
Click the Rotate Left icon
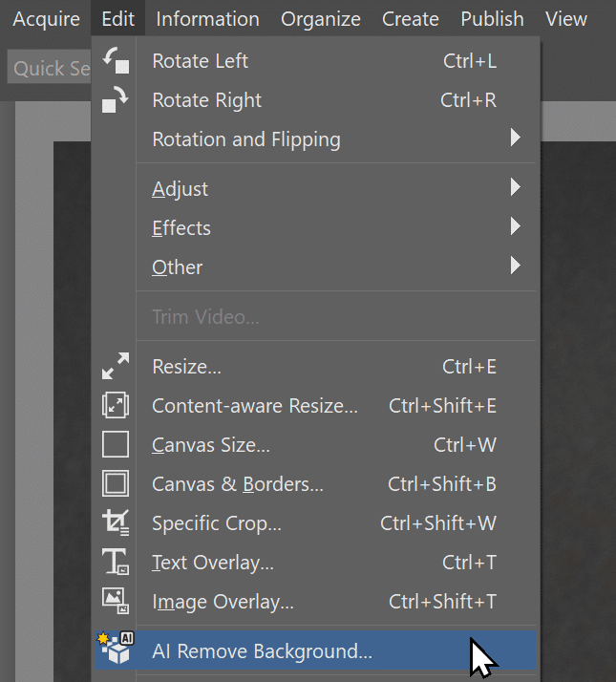pyautogui.click(x=116, y=61)
